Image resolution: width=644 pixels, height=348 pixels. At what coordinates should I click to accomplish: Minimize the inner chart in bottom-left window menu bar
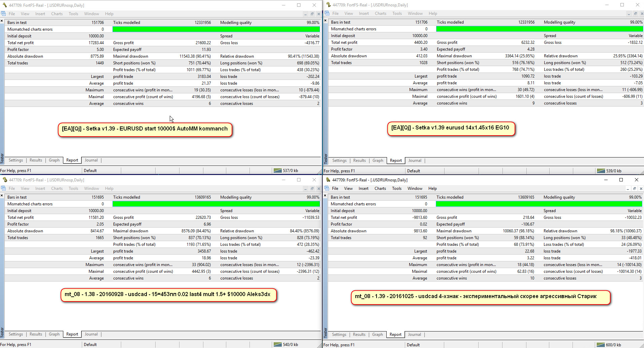(x=305, y=189)
